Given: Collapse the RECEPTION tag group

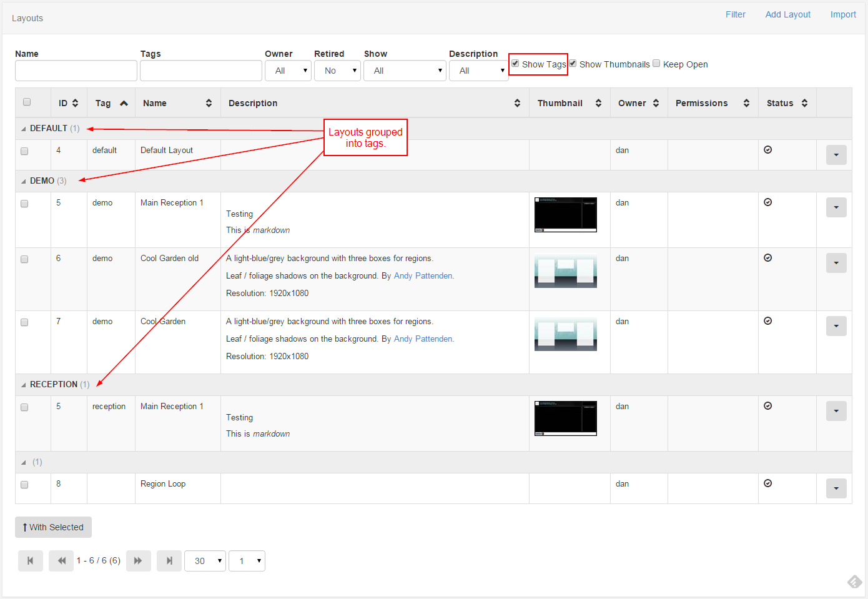Looking at the screenshot, I should point(24,385).
